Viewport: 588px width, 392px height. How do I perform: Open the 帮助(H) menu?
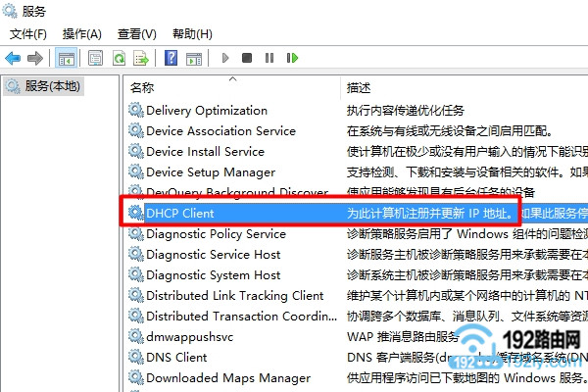[x=192, y=34]
